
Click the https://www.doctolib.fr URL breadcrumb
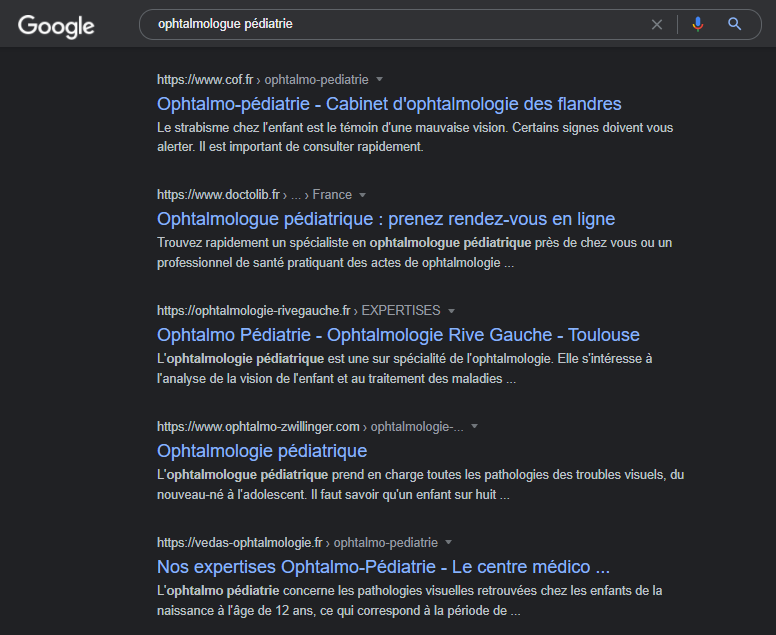(218, 195)
